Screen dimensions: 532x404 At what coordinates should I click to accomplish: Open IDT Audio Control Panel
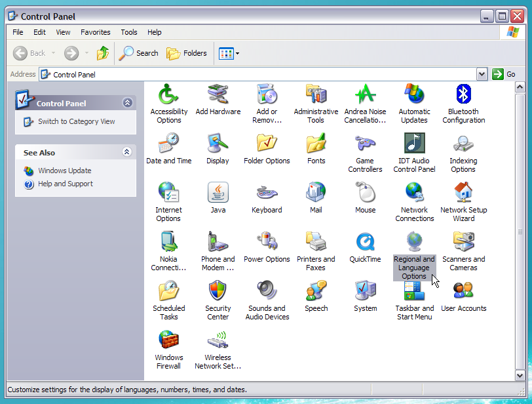(414, 143)
